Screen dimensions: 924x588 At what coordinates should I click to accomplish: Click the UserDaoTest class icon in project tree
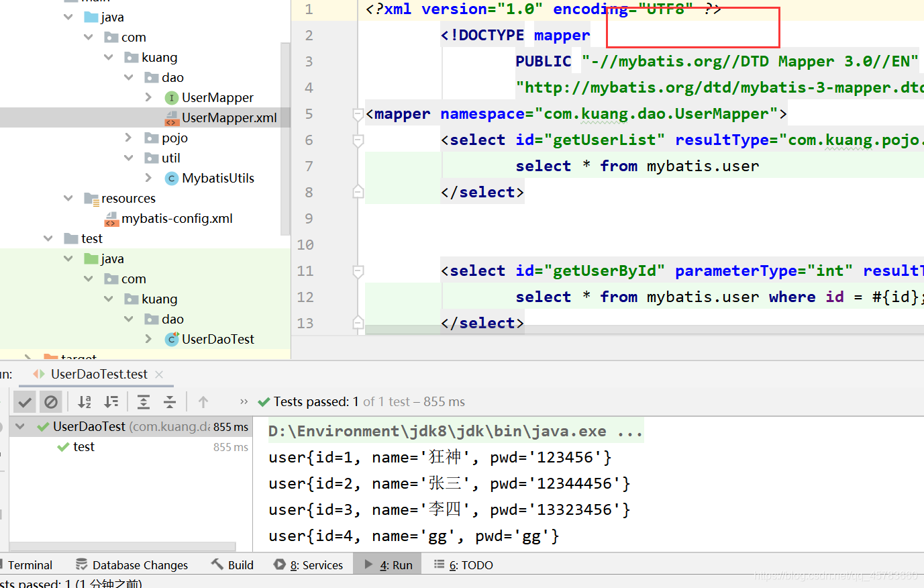pyautogui.click(x=171, y=340)
